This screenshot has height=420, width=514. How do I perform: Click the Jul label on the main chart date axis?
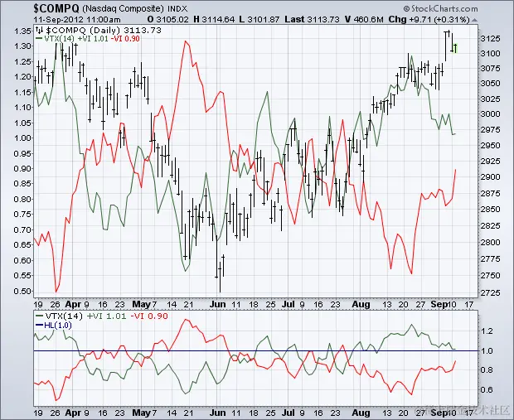coord(289,304)
